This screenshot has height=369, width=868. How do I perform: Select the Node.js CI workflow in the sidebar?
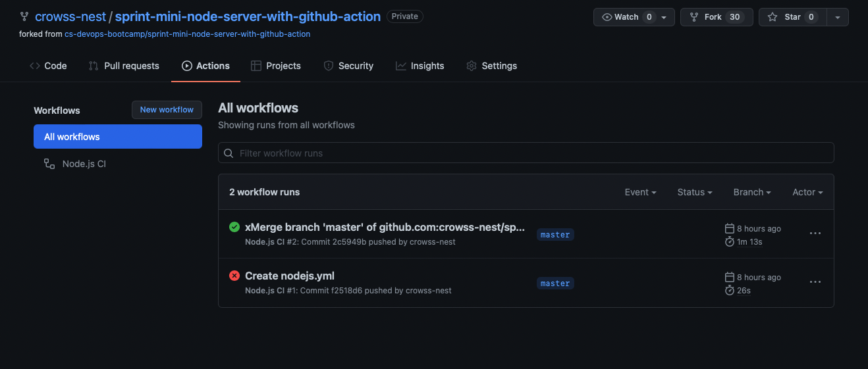[118, 164]
